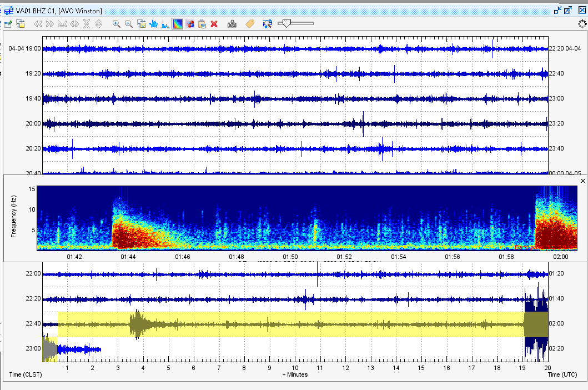Viewport: 588px width, 390px height.
Task: Capture a screenshot with camera icon
Action: tap(232, 24)
